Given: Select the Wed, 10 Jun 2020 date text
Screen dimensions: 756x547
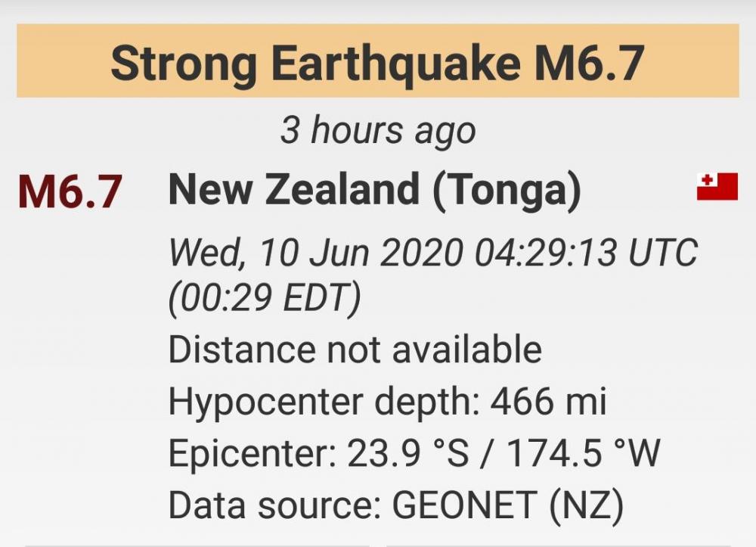Looking at the screenshot, I should coord(315,253).
